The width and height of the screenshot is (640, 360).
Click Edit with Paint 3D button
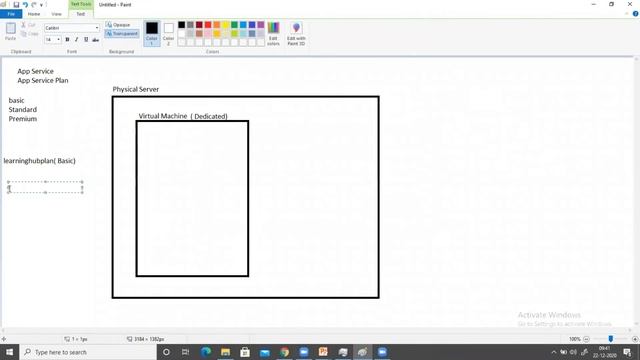(296, 33)
